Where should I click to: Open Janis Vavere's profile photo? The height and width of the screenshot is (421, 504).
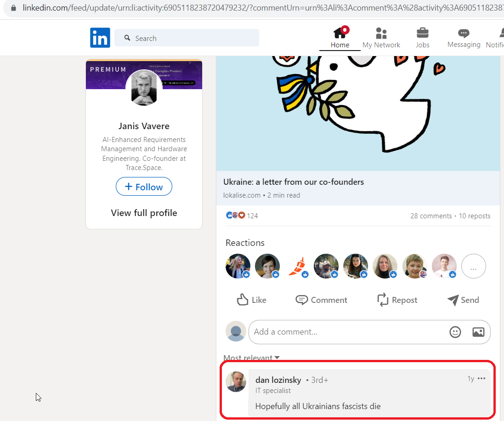point(144,88)
